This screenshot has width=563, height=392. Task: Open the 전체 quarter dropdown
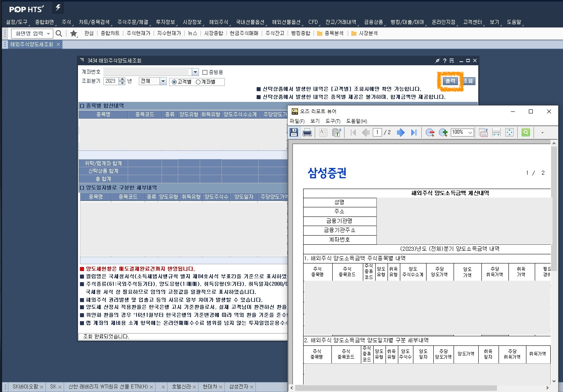163,81
